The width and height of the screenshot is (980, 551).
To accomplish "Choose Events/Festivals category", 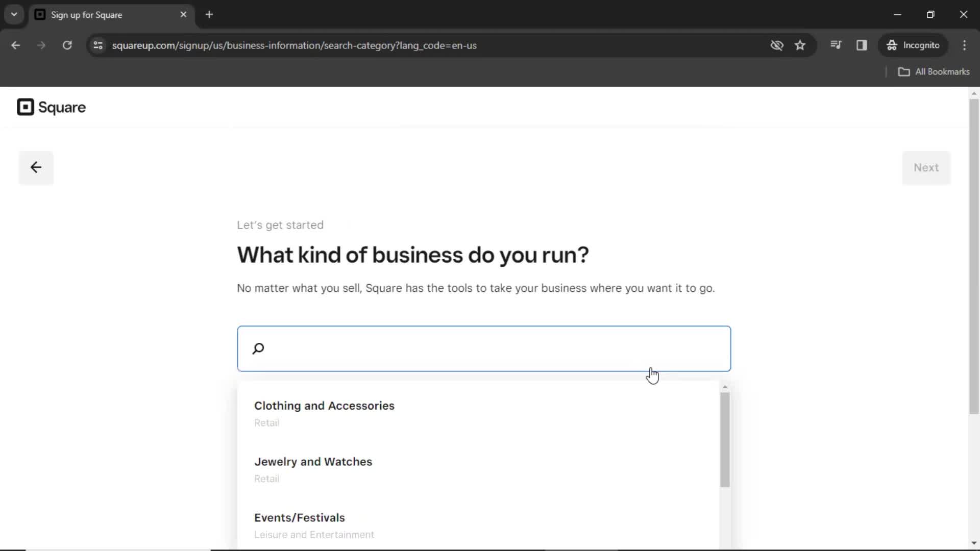I will tap(479, 525).
